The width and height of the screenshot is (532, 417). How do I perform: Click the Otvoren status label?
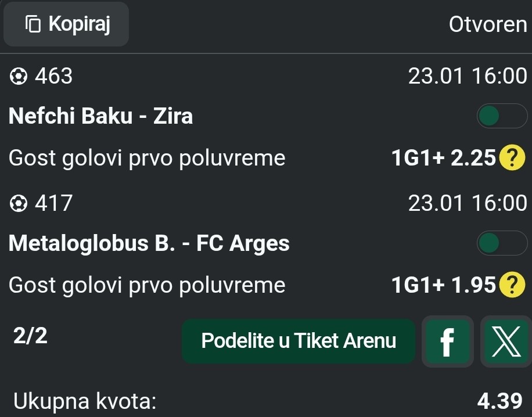[487, 25]
